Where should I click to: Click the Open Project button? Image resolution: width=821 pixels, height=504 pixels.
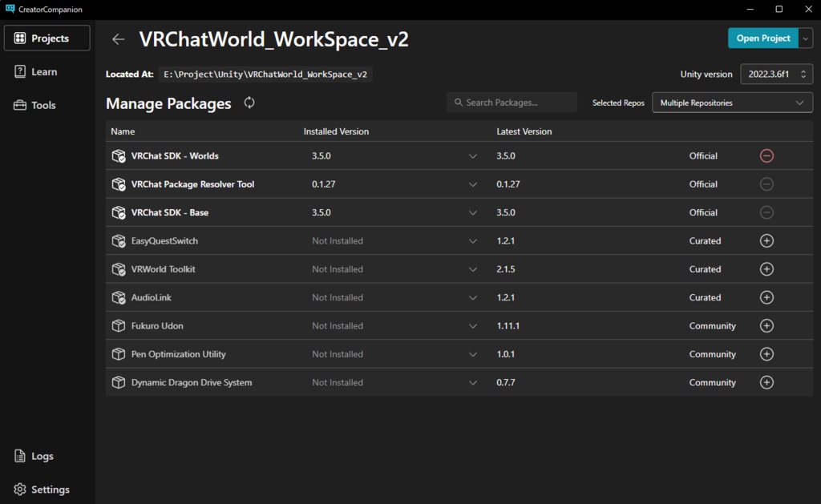click(763, 38)
